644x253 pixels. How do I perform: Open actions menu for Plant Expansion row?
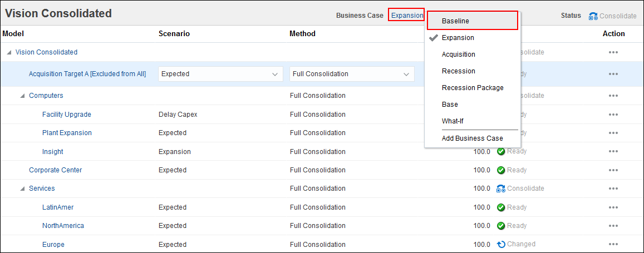[x=613, y=133]
